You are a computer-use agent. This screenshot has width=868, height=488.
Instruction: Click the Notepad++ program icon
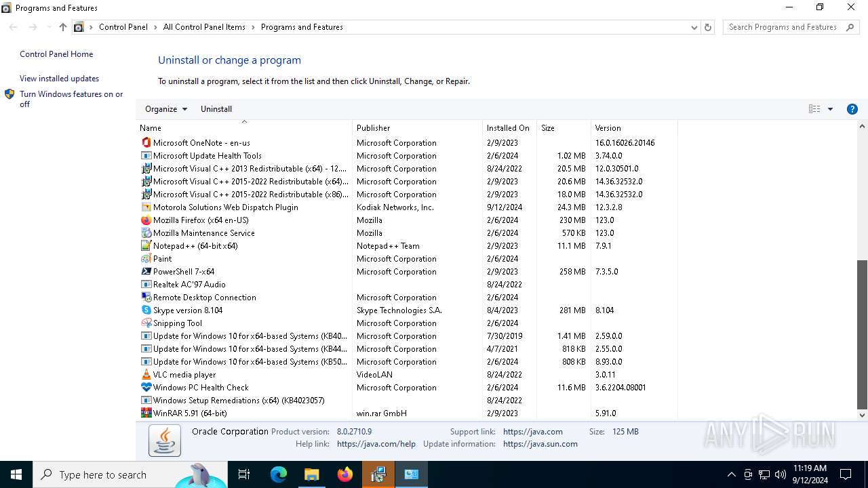[146, 246]
